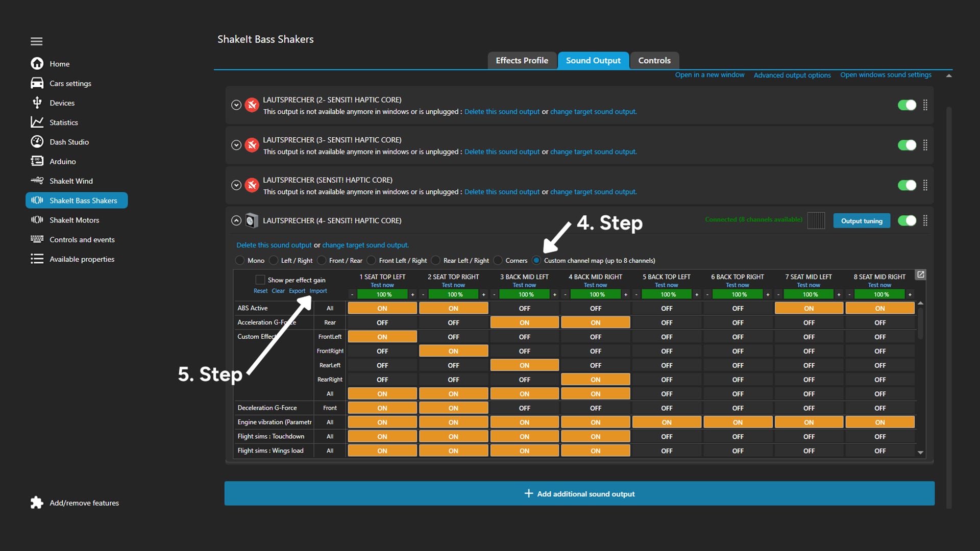Click the Import link
980x551 pixels.
click(x=318, y=291)
